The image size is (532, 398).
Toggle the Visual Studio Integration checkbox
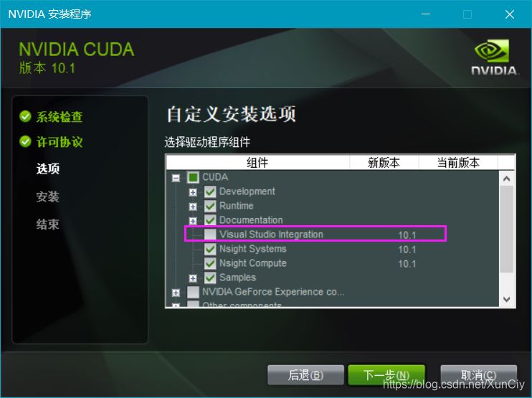pos(210,234)
